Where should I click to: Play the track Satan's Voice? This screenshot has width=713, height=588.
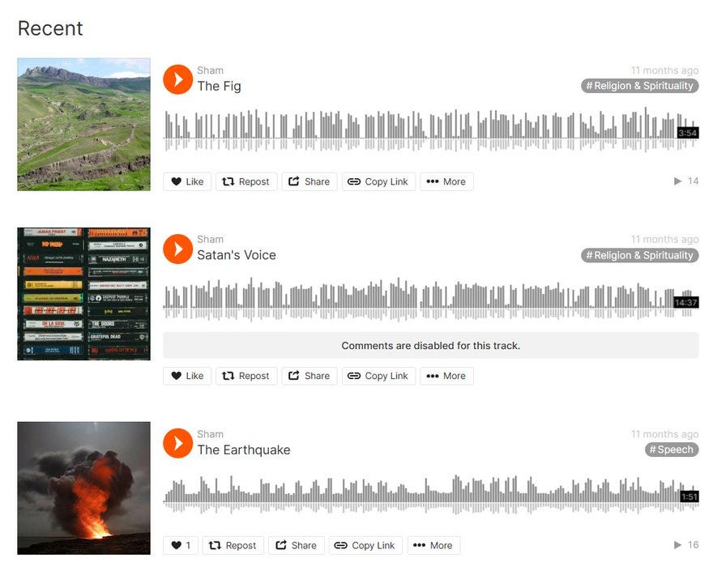(177, 249)
